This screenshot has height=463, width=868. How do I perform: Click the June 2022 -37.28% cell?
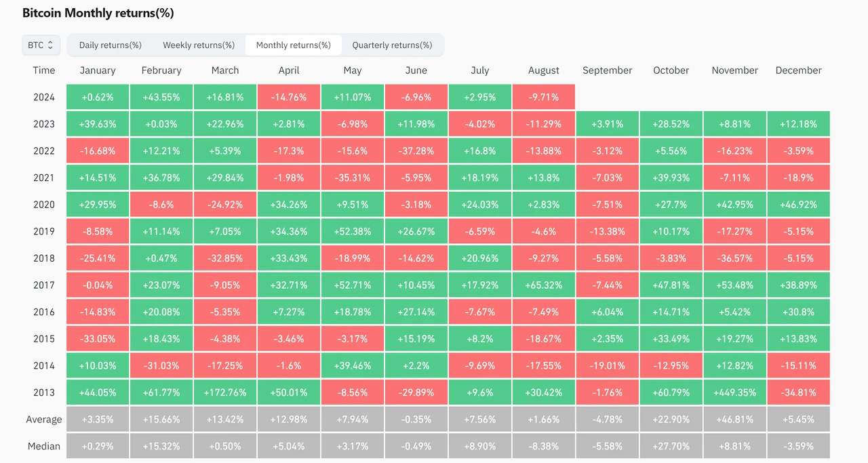click(416, 151)
